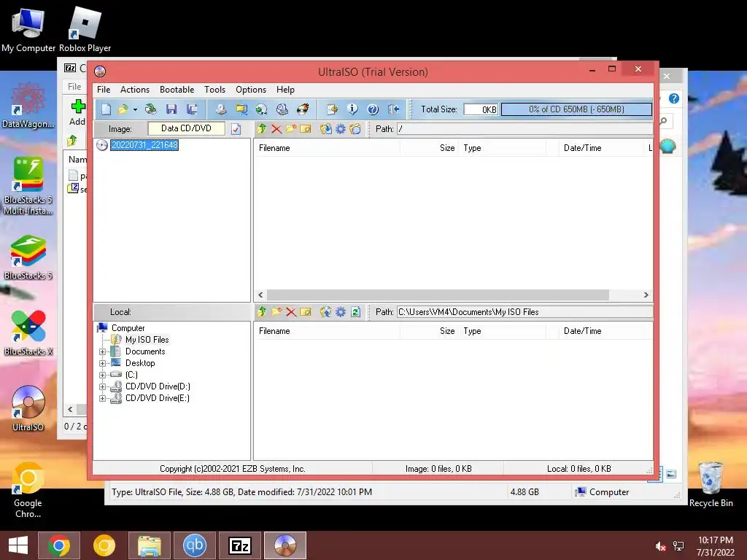Click the Rename icon in Local pane toolbar
The image size is (747, 560).
306,312
